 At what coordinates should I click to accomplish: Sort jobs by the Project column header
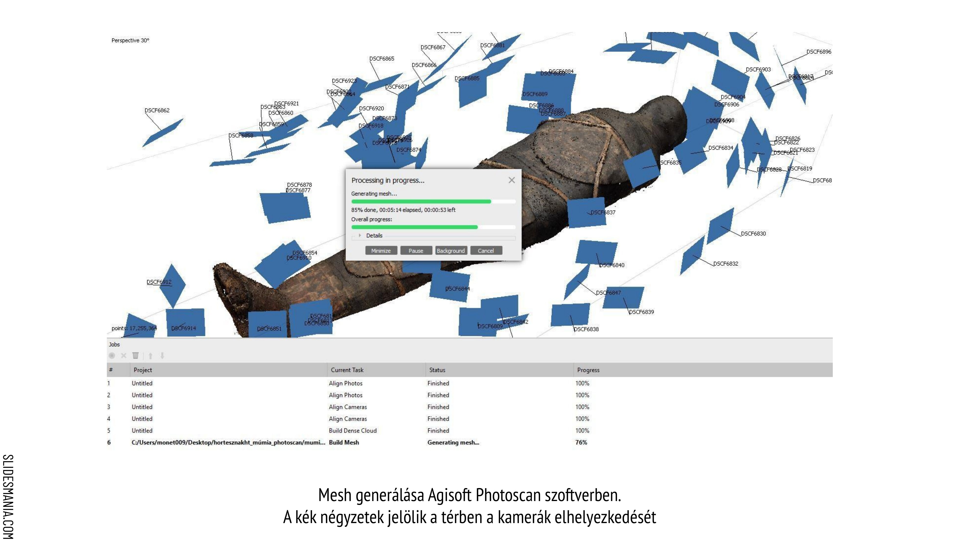(x=143, y=370)
